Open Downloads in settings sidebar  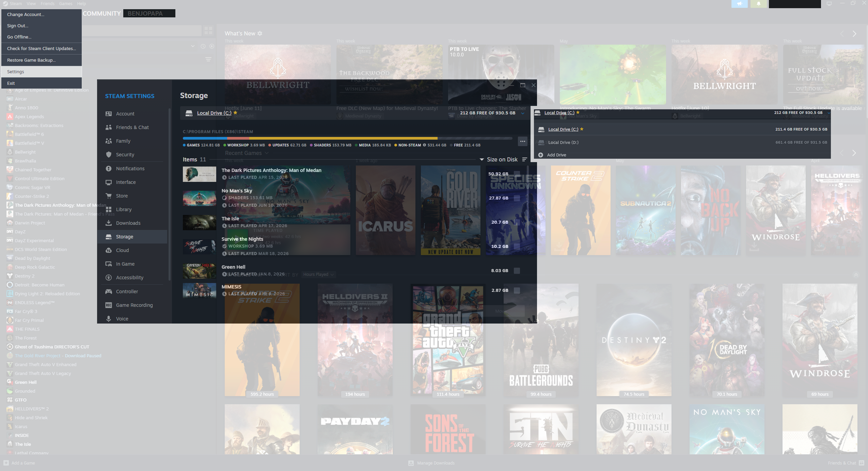point(132,223)
